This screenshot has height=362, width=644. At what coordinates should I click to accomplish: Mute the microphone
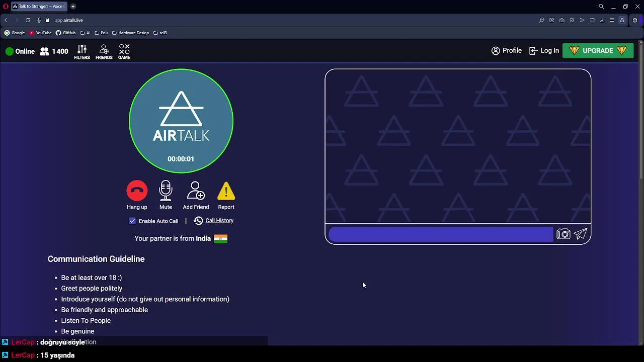[166, 191]
